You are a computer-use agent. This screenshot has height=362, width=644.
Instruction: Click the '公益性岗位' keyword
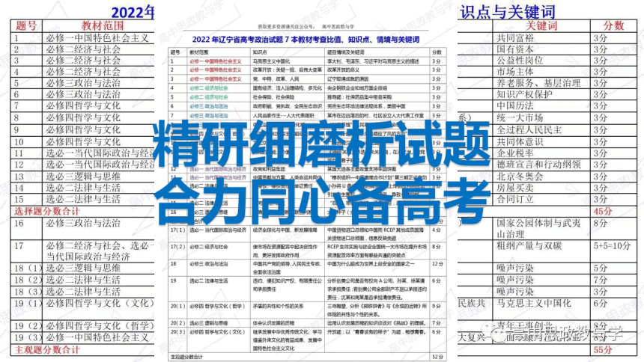[x=520, y=61]
